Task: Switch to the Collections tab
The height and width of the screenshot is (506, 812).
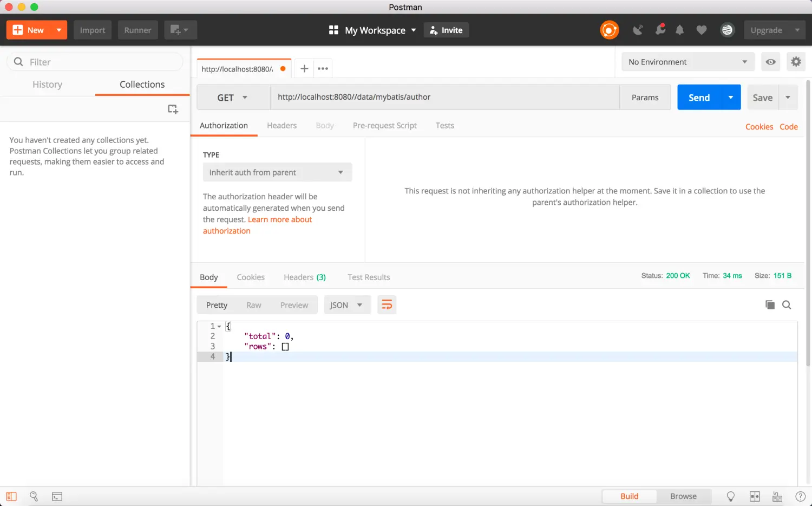Action: coord(142,85)
